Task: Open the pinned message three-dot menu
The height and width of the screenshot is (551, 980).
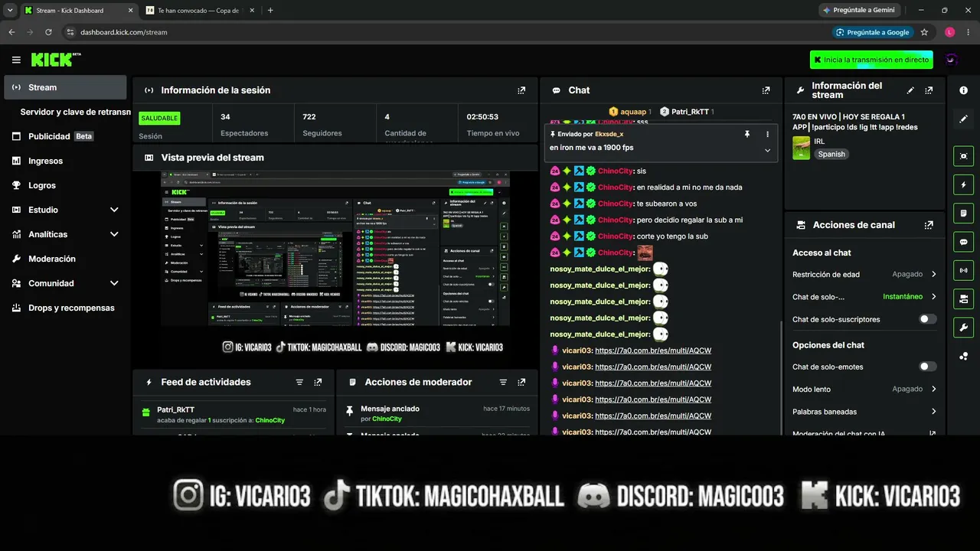Action: coord(767,134)
